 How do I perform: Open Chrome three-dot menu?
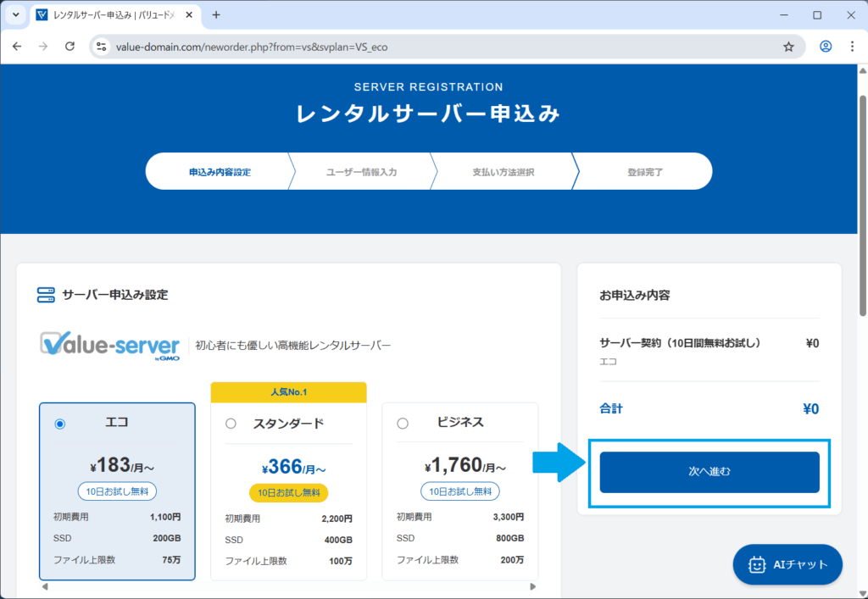852,47
